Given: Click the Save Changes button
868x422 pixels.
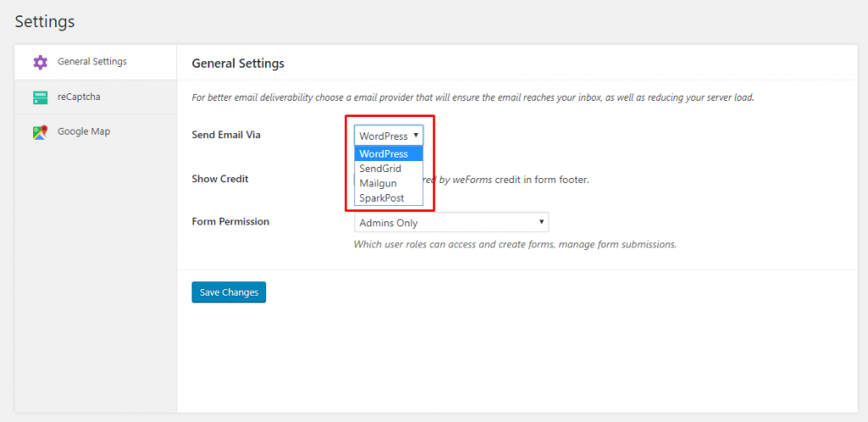Looking at the screenshot, I should [229, 292].
